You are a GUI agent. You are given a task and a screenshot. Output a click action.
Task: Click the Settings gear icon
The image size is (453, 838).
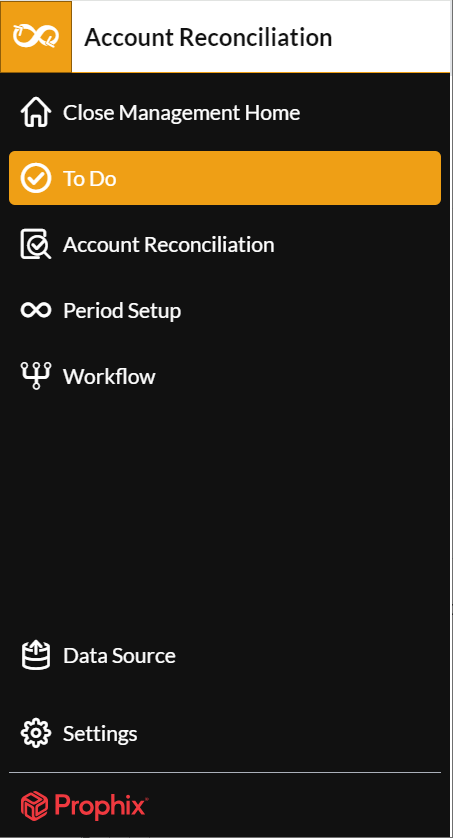pos(36,733)
